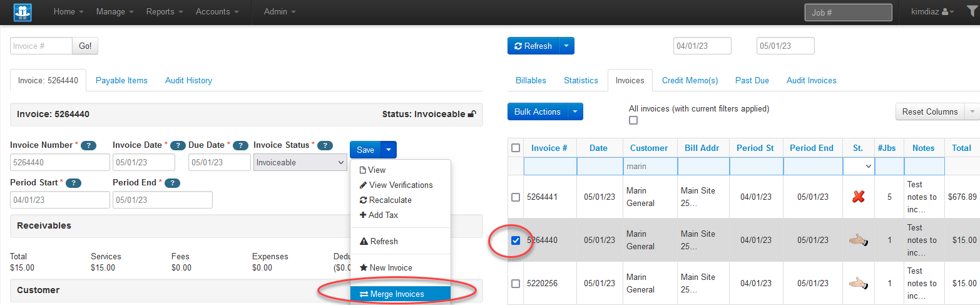Open the Payable Items tab
Screen dimensions: 980x305
coord(121,80)
